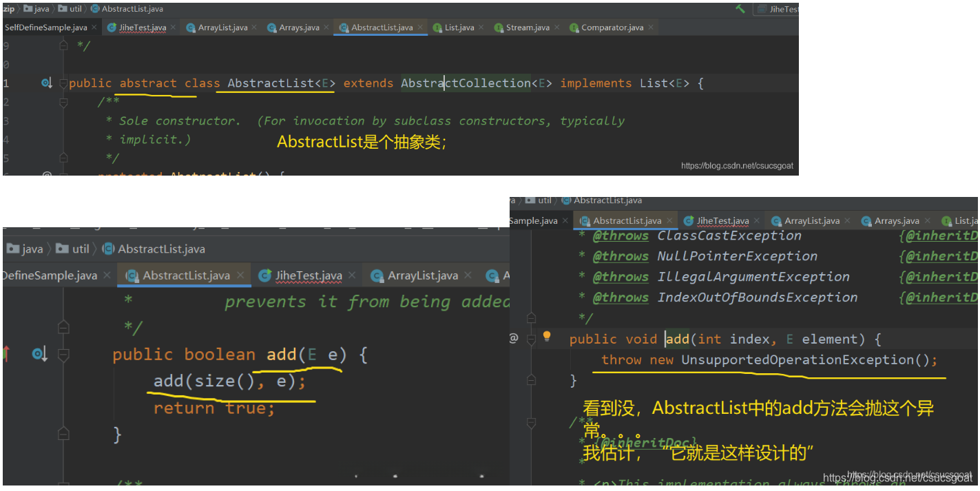This screenshot has height=491, width=980.
Task: Switch to the List.java tab in the top editor
Action: coord(459,28)
